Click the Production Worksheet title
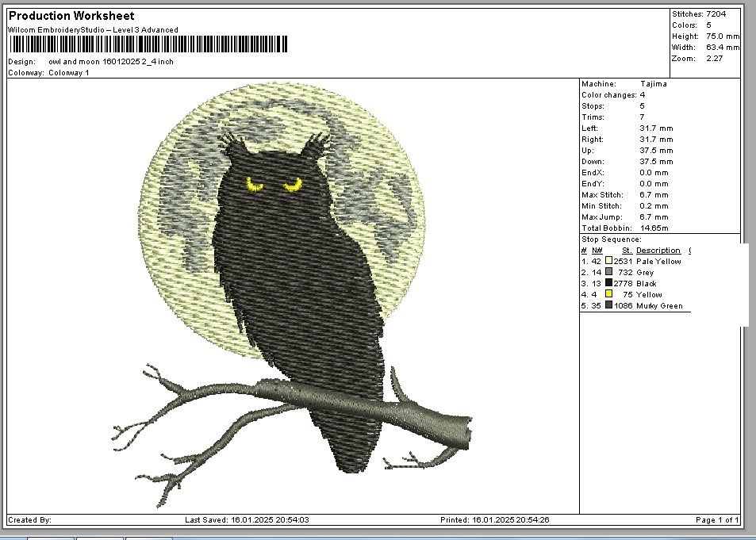This screenshot has height=540, width=756. pos(71,16)
